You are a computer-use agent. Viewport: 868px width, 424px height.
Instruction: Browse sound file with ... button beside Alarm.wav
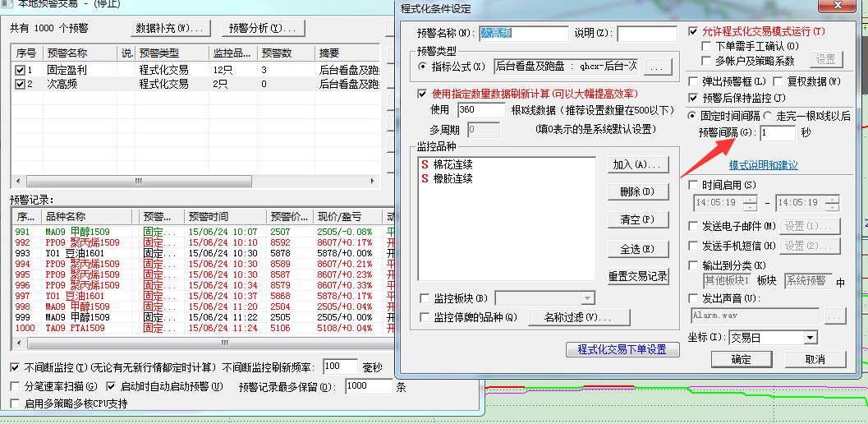click(x=834, y=316)
